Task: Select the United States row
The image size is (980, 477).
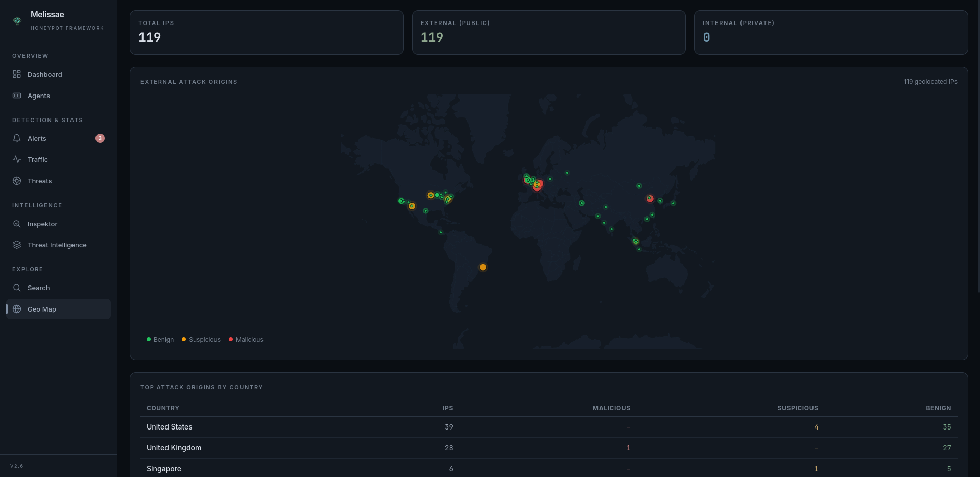Action: [549, 427]
